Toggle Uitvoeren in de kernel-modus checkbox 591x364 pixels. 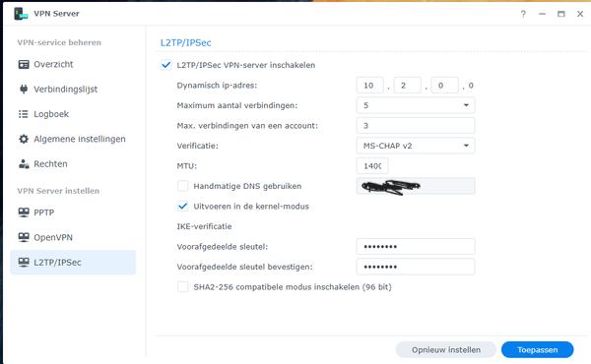pos(183,207)
